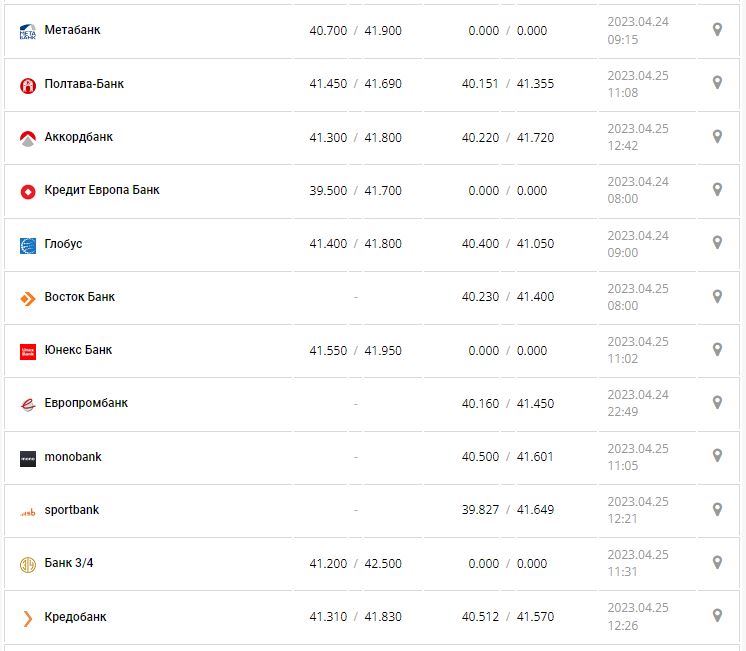Click location pin in monobank row

coord(717,456)
